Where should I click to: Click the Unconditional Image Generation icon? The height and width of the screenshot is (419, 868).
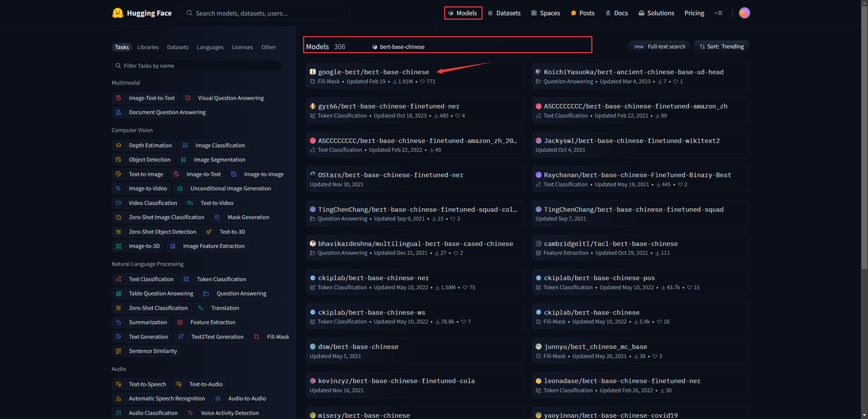tap(180, 188)
